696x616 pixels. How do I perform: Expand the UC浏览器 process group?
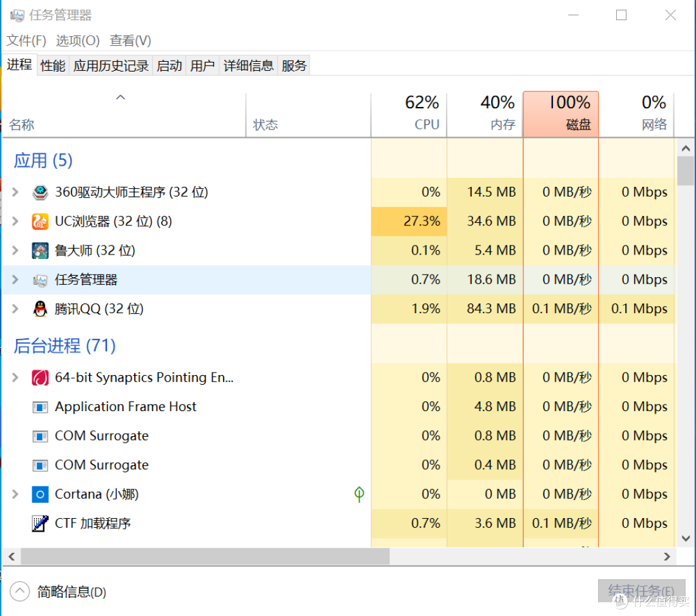(x=15, y=221)
